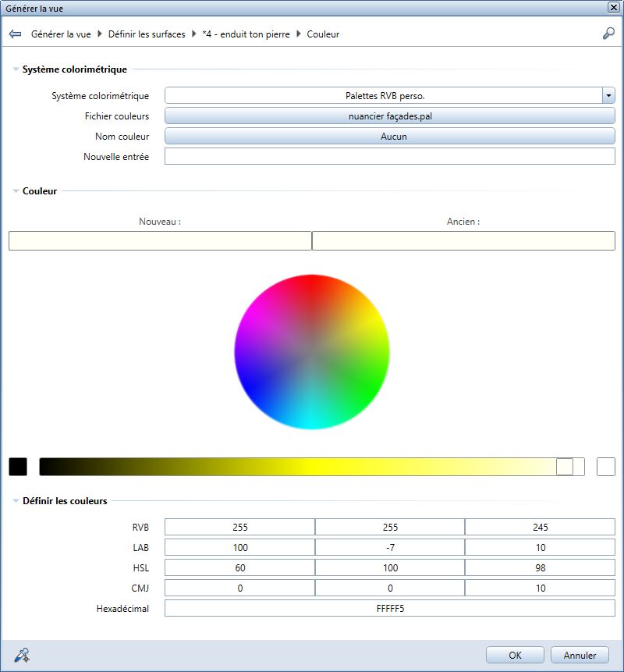
Task: Click the HSL hue field 60
Action: pos(239,568)
